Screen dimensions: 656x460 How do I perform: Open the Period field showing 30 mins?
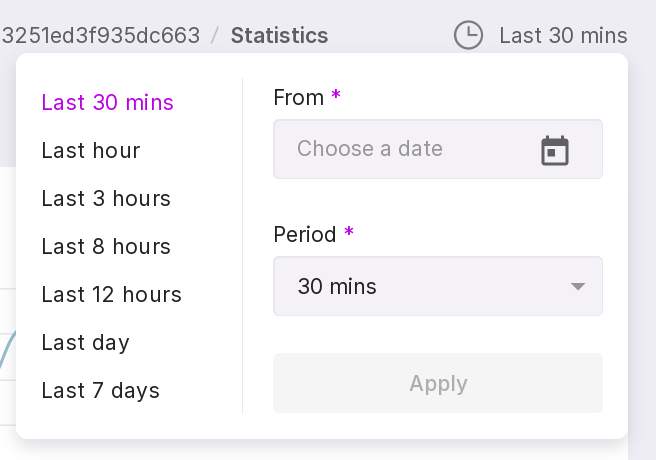[420, 287]
